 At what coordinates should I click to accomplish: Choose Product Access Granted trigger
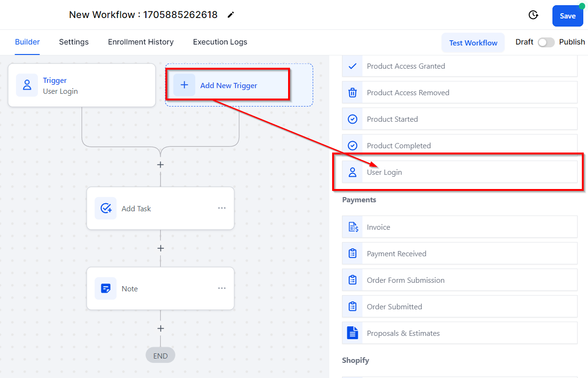460,66
